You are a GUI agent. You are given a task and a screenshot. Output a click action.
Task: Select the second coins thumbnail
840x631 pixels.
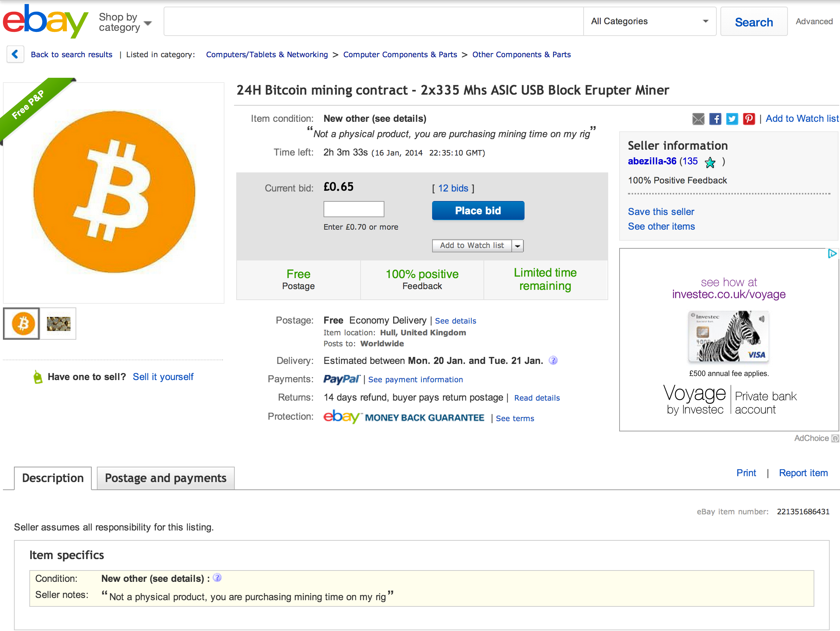coord(58,324)
